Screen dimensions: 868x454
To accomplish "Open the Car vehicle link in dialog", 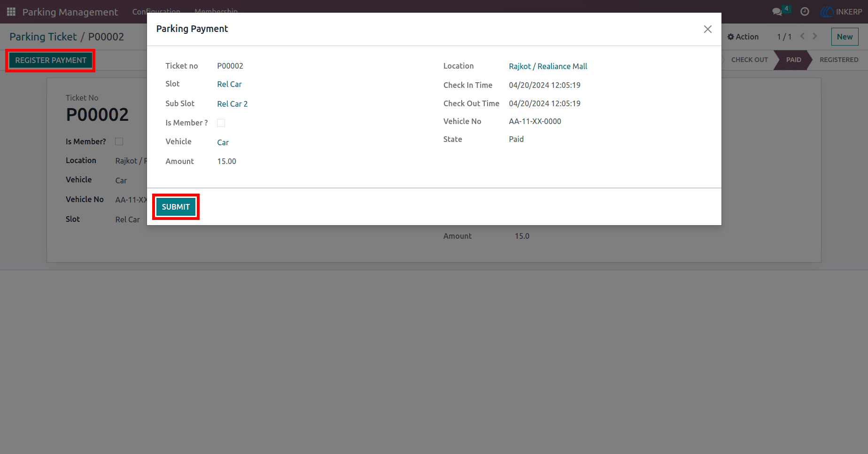I will pyautogui.click(x=223, y=142).
